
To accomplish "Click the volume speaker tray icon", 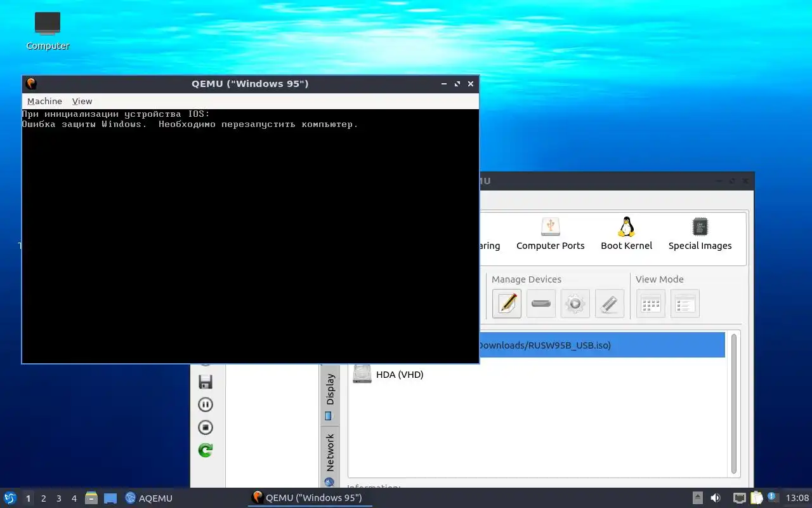I will [x=716, y=498].
